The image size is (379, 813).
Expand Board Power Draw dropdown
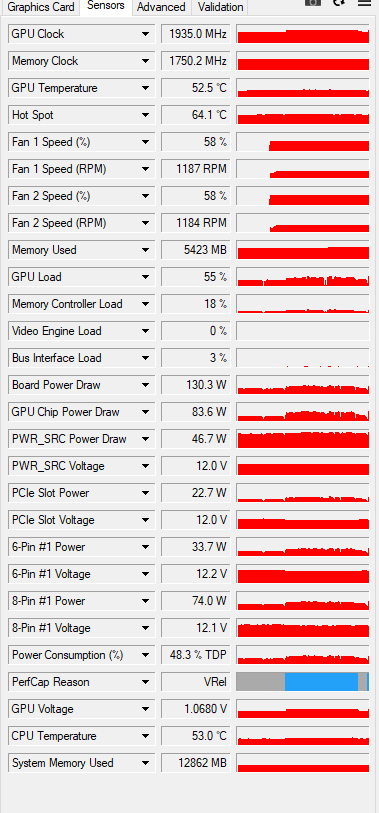(x=145, y=385)
